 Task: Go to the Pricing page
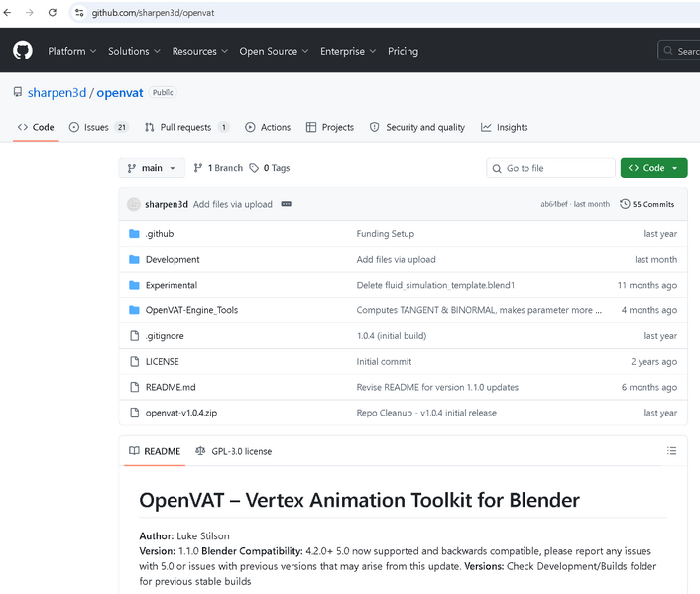coord(403,51)
